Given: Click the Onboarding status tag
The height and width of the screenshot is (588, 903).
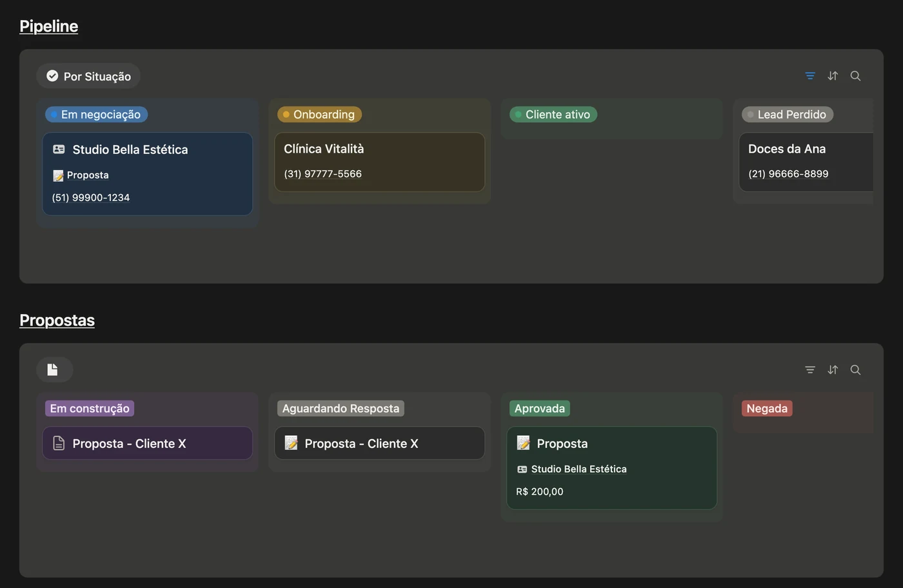Looking at the screenshot, I should pyautogui.click(x=319, y=114).
